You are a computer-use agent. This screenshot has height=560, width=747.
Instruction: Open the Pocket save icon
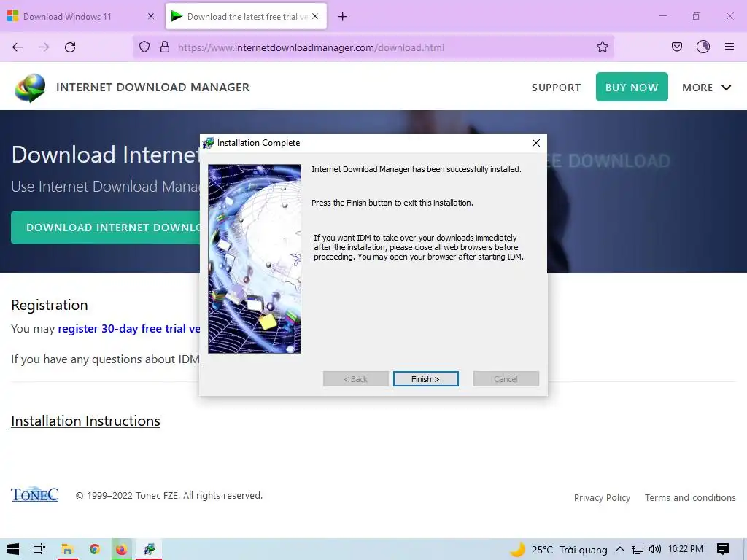676,47
